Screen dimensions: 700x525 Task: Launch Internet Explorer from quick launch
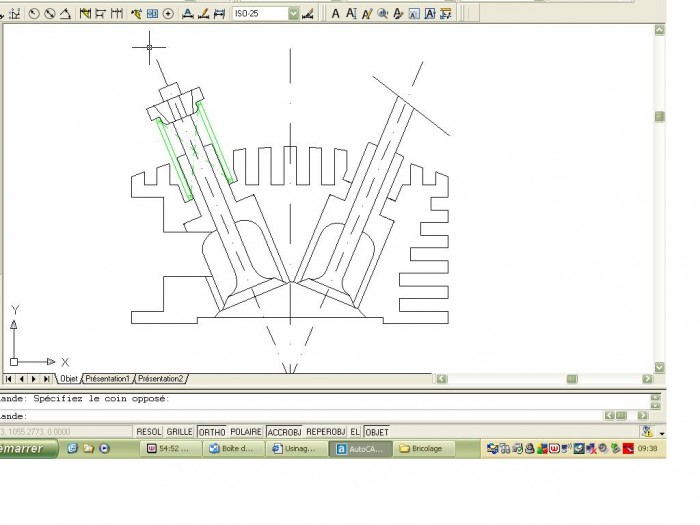[72, 448]
